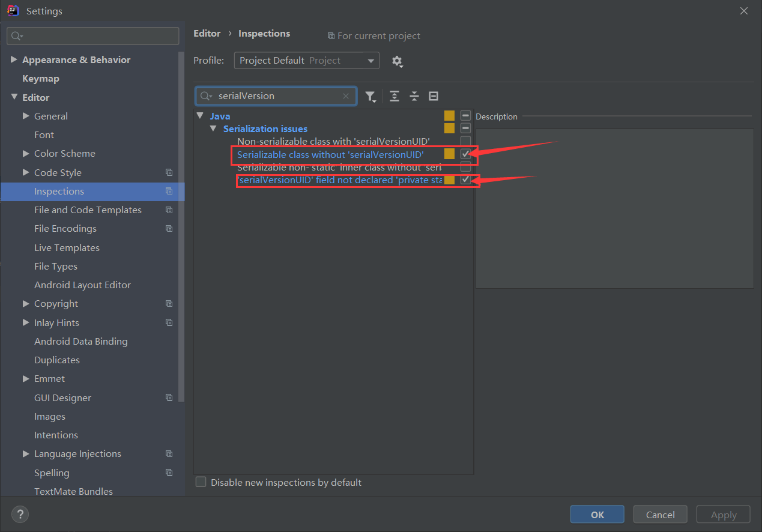Uncheck 'serialVersionUID' field not declared checkbox
This screenshot has height=532, width=762.
coord(465,180)
